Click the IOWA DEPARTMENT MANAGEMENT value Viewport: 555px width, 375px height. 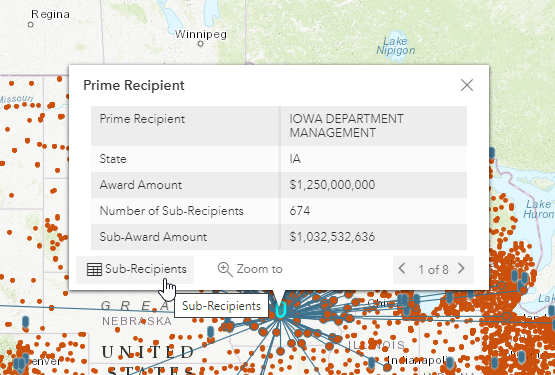pos(346,126)
